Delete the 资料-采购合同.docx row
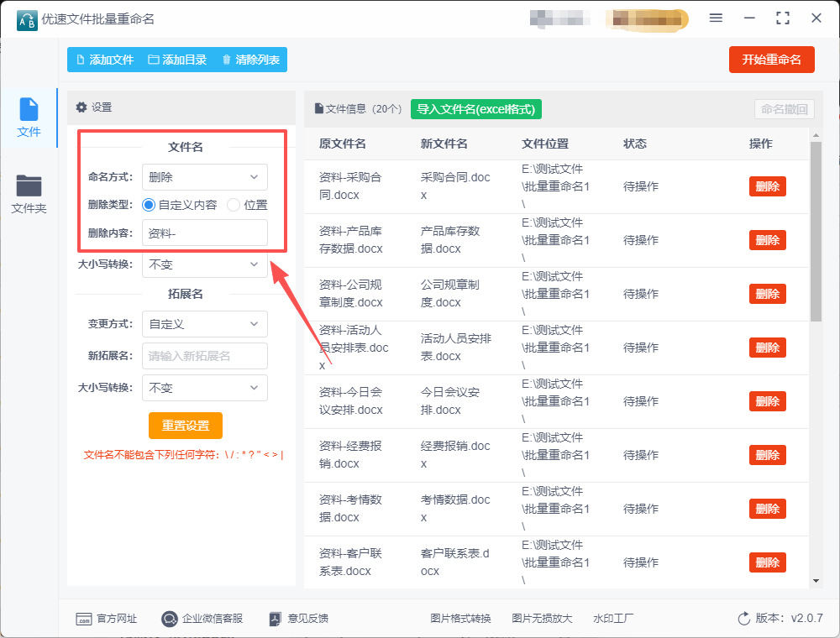The height and width of the screenshot is (638, 840). click(x=767, y=186)
